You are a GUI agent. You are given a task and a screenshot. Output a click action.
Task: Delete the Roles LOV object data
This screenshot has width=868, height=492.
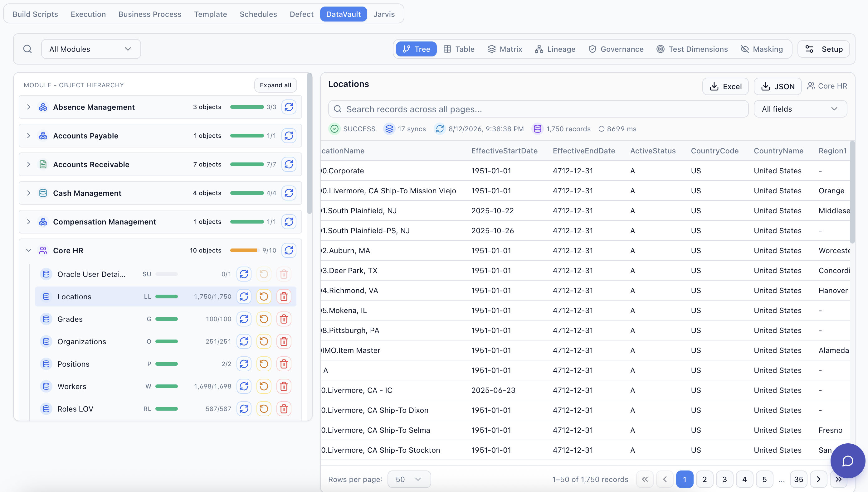284,409
